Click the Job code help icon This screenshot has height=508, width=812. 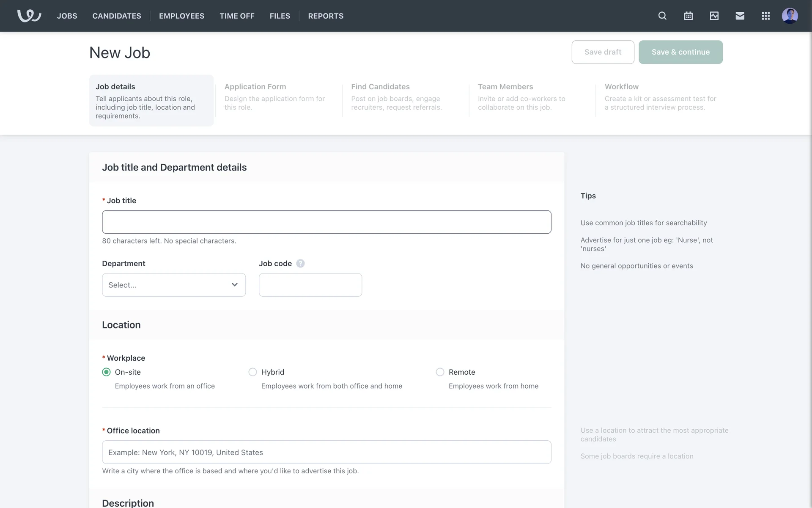click(x=300, y=263)
